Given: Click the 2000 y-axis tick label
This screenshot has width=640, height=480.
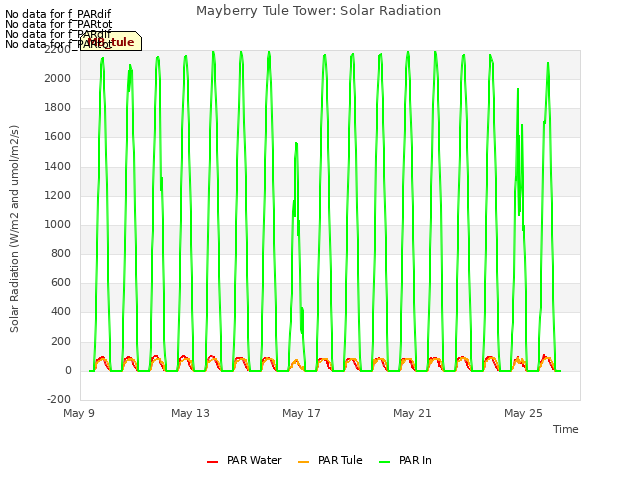Looking at the screenshot, I should (x=58, y=78).
